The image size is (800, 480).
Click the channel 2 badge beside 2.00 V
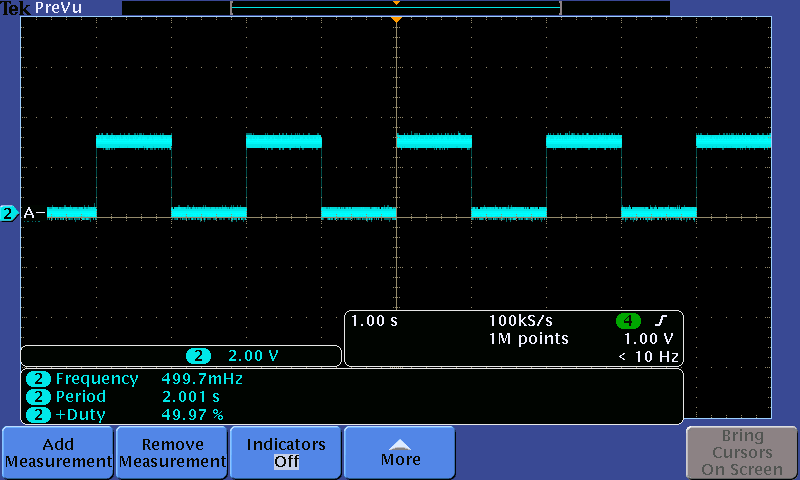[x=199, y=356]
